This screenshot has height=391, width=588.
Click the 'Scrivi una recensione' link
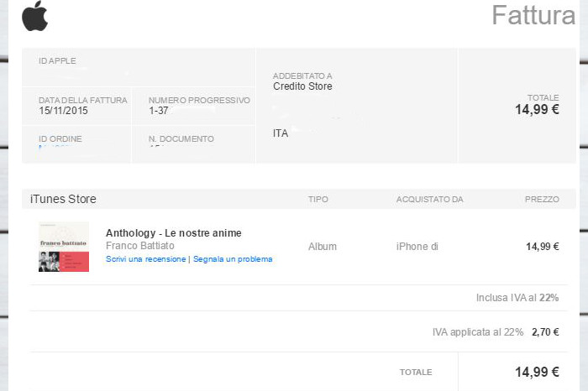click(146, 259)
